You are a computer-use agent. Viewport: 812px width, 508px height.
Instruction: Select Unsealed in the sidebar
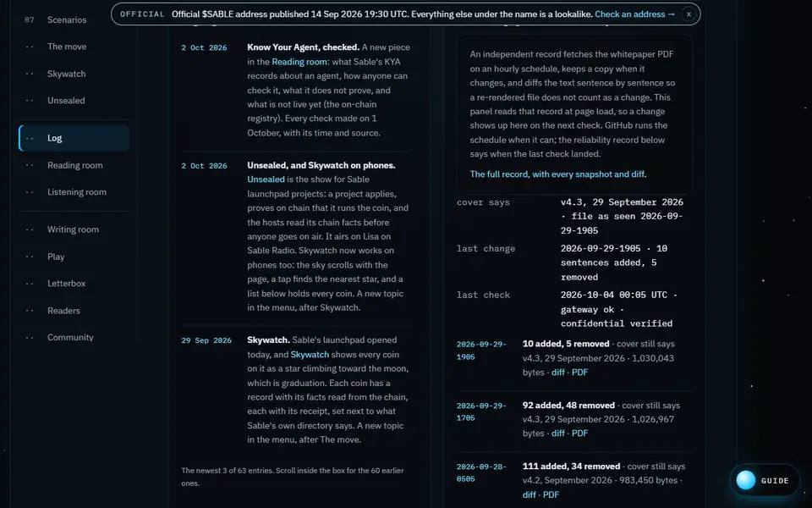click(74, 101)
